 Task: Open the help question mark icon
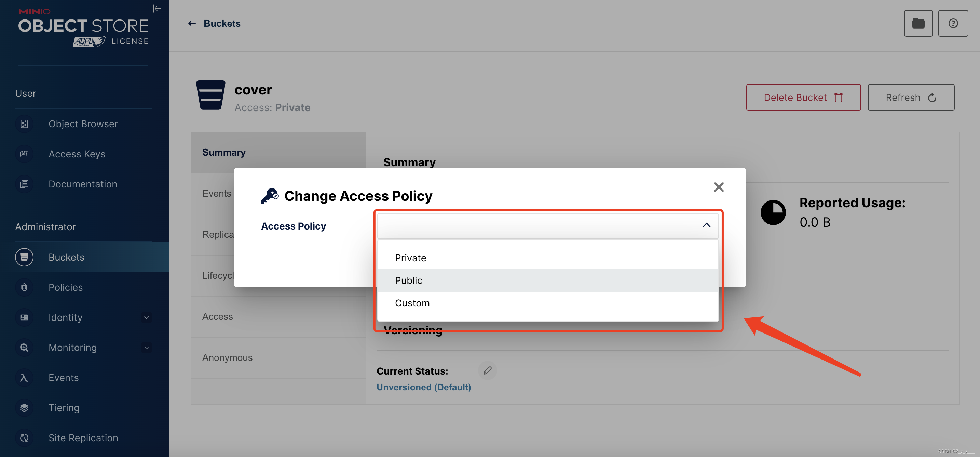[953, 23]
